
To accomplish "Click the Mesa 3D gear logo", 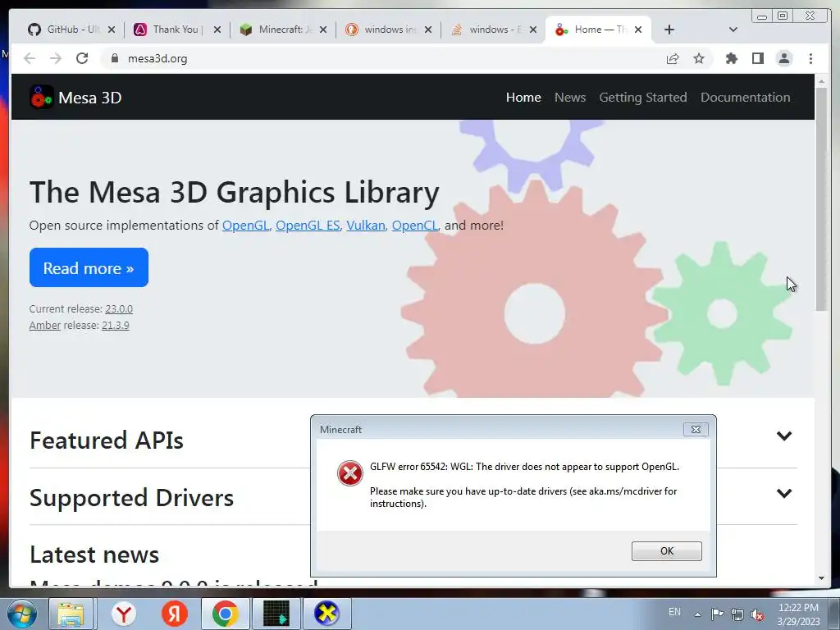I will 41,97.
